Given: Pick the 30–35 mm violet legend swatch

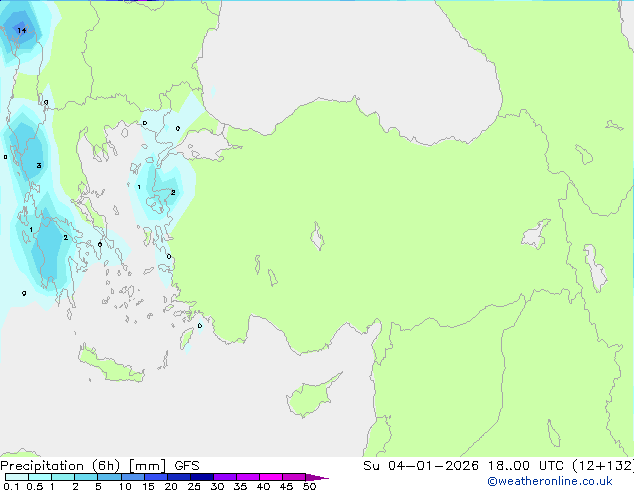Looking at the screenshot, I should coord(224,477).
